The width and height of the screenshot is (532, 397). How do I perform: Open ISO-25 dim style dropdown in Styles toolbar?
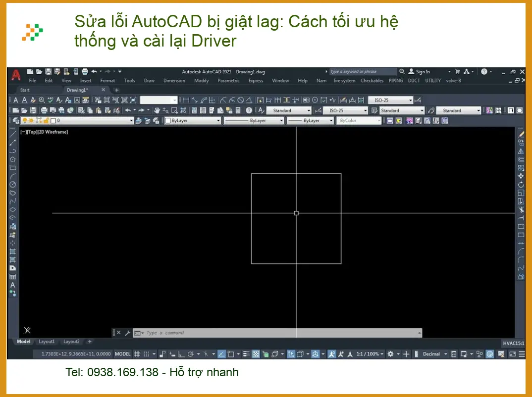(x=345, y=110)
